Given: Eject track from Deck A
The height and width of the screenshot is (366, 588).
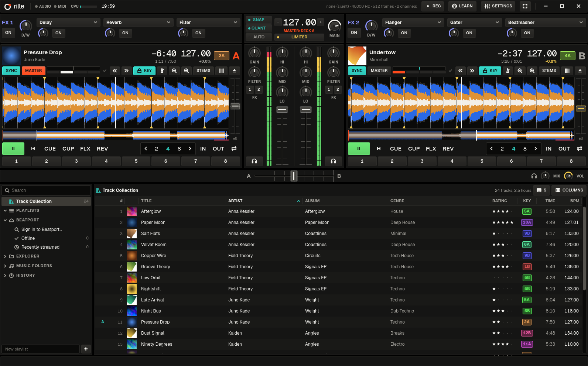Looking at the screenshot, I should 234,71.
